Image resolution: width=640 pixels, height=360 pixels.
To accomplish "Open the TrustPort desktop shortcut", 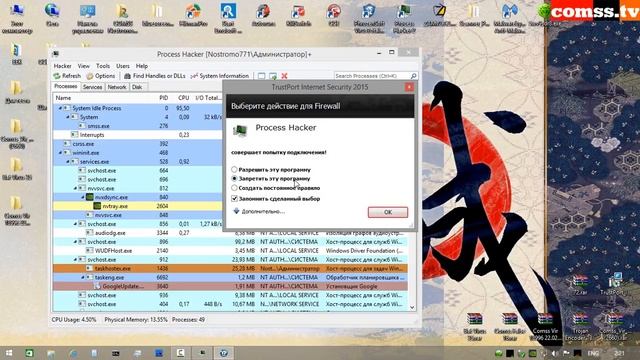I will (x=613, y=284).
